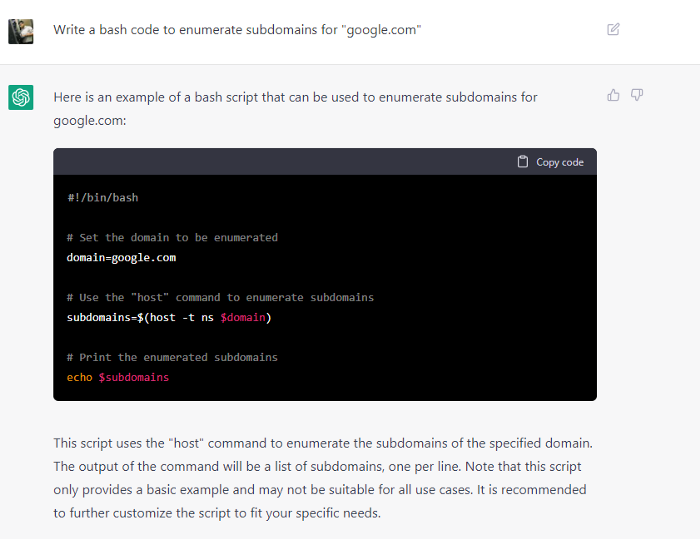The width and height of the screenshot is (700, 539).
Task: Click the "#!/bin/bash" shebang line
Action: [102, 198]
